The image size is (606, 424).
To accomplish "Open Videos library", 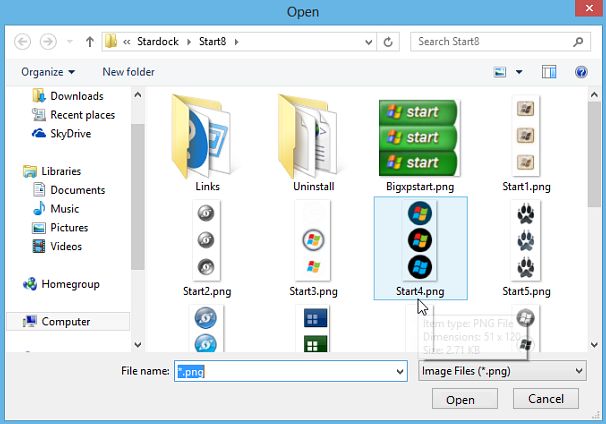I will click(x=57, y=246).
